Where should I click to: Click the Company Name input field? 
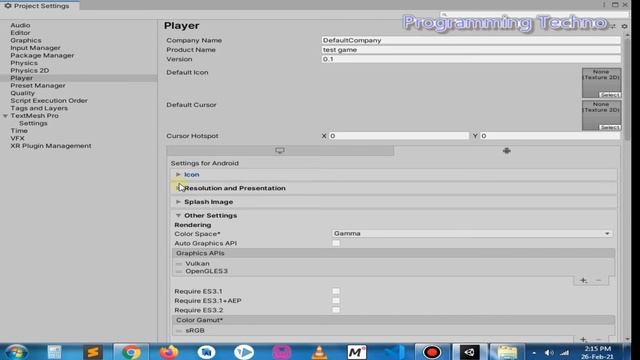pos(471,40)
